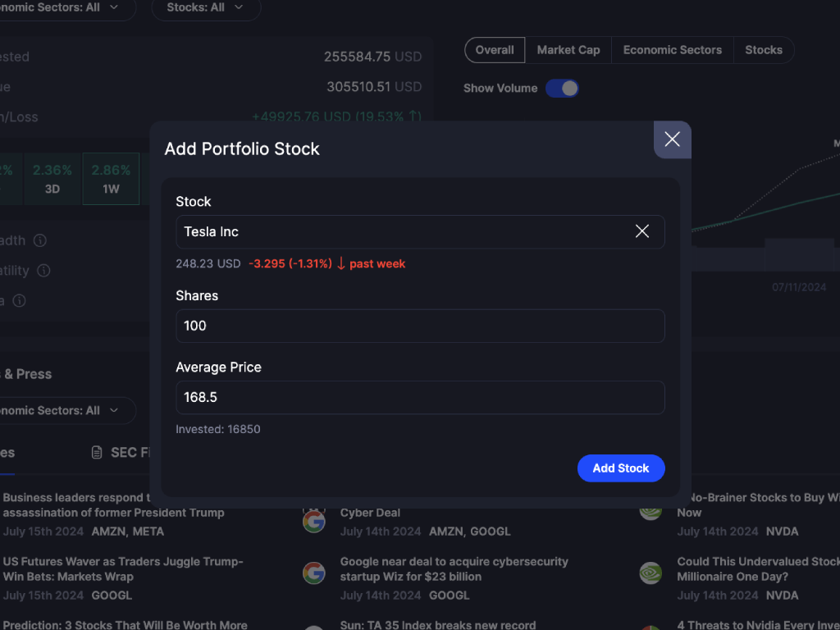Select the 3D performance period
840x630 pixels.
(52, 178)
